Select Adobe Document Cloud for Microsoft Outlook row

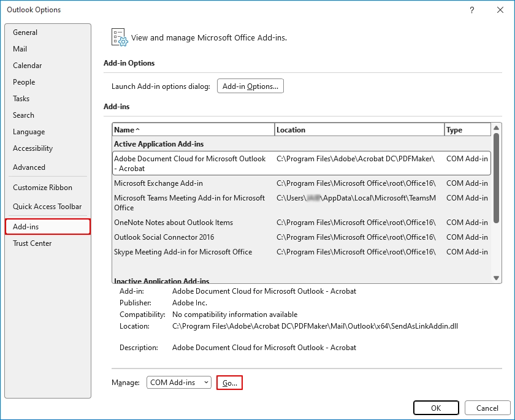pos(302,163)
